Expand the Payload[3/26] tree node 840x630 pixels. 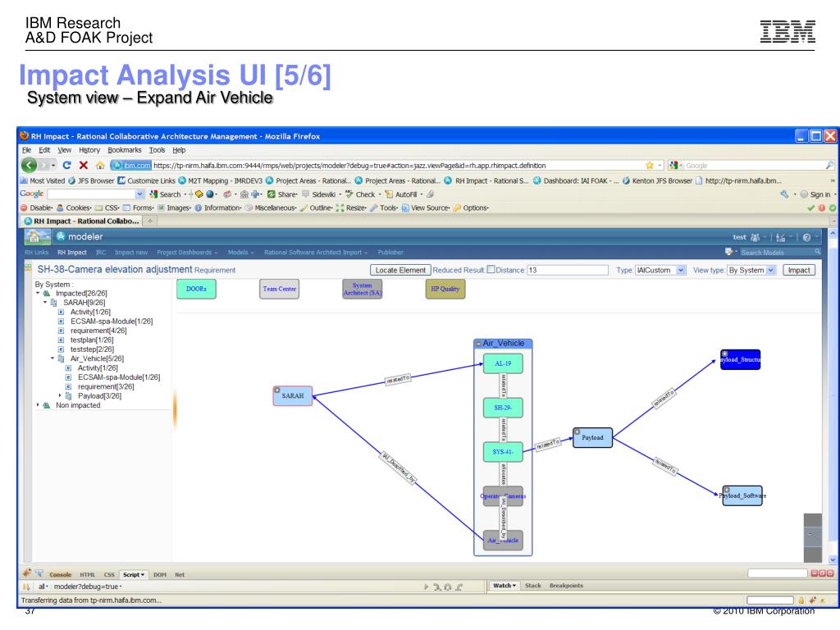pos(60,395)
